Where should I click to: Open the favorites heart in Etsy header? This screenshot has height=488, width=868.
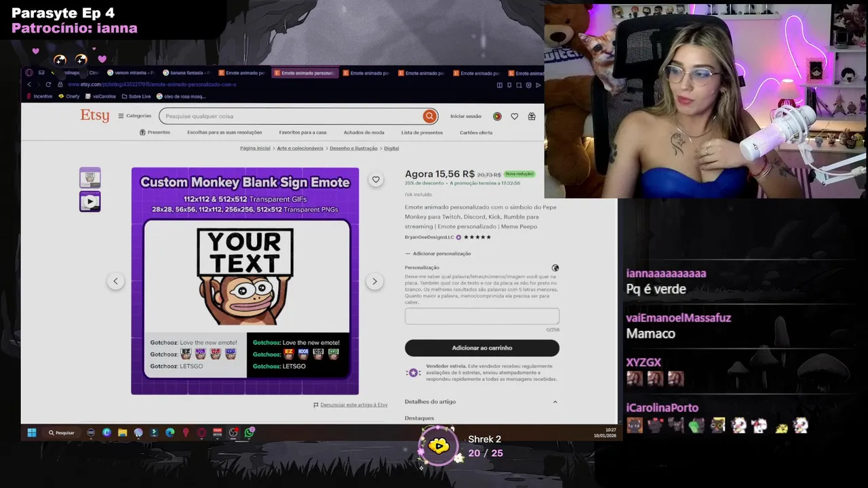(515, 117)
